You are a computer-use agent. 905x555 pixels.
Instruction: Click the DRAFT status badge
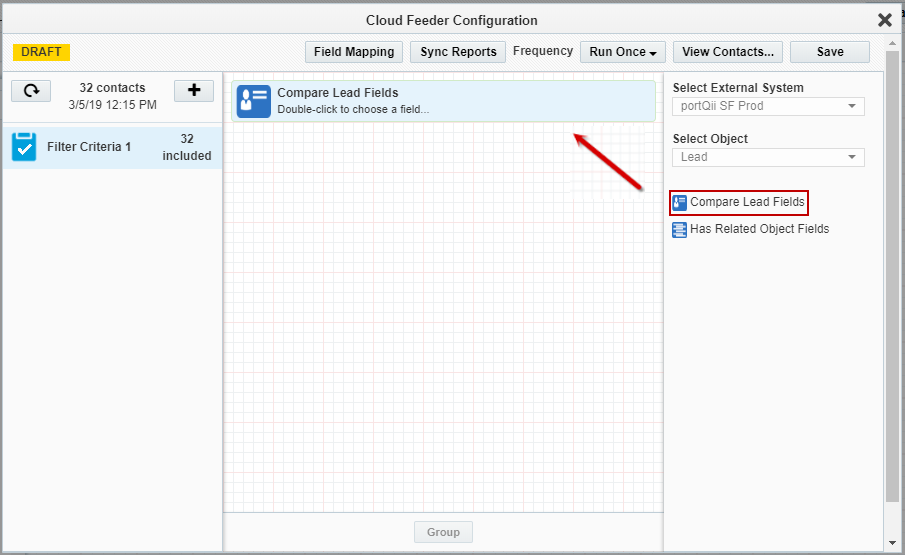41,52
